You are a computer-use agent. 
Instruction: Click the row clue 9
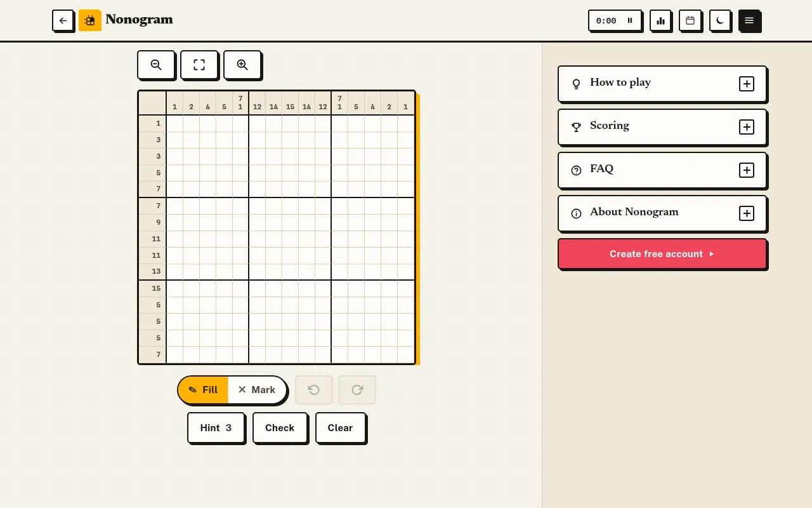(159, 222)
